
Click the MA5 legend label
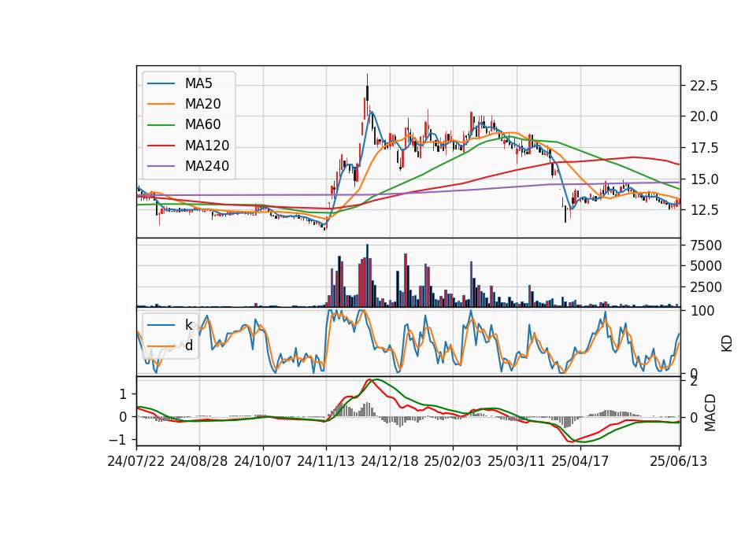pos(198,83)
